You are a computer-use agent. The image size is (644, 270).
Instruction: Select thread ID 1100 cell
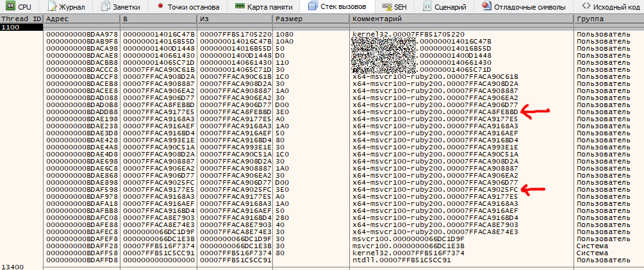click(x=21, y=27)
